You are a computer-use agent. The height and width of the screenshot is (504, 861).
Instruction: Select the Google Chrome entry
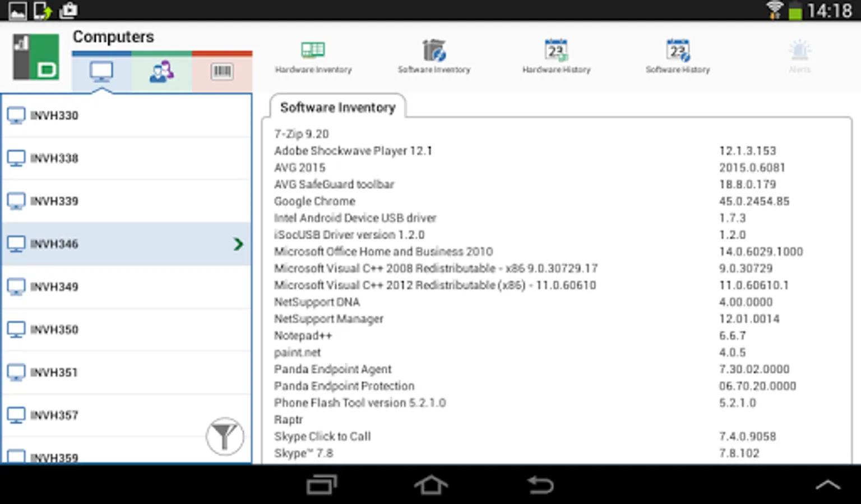tap(314, 201)
